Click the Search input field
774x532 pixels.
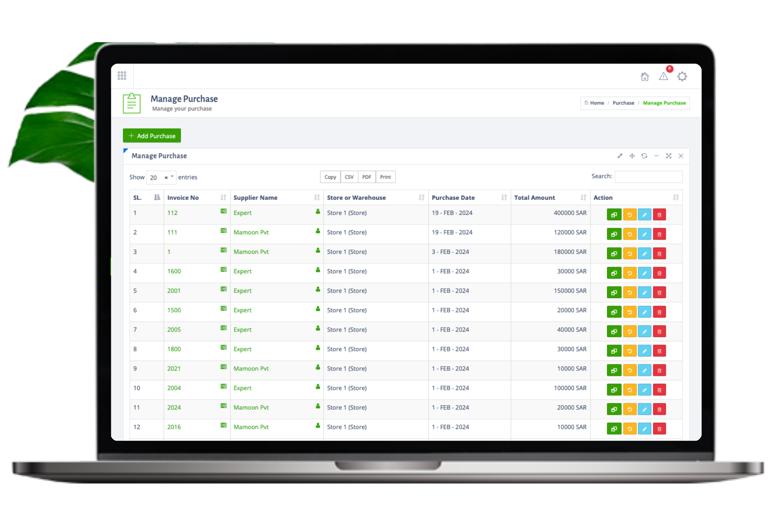click(x=648, y=177)
